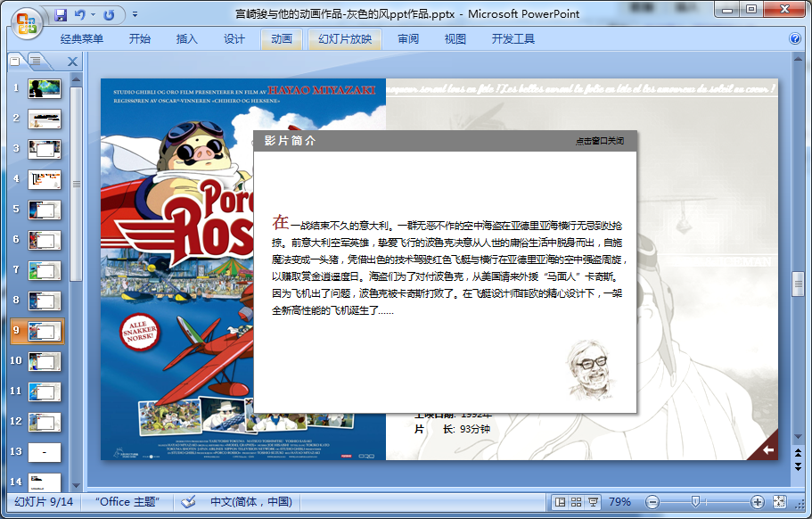Click the zoom slider handle
812x519 pixels.
click(x=695, y=501)
